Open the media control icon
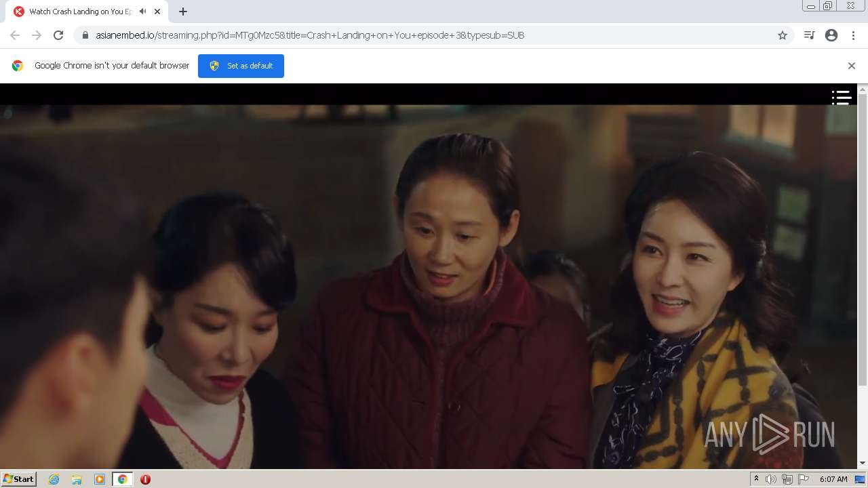Image resolution: width=868 pixels, height=488 pixels. (x=809, y=35)
